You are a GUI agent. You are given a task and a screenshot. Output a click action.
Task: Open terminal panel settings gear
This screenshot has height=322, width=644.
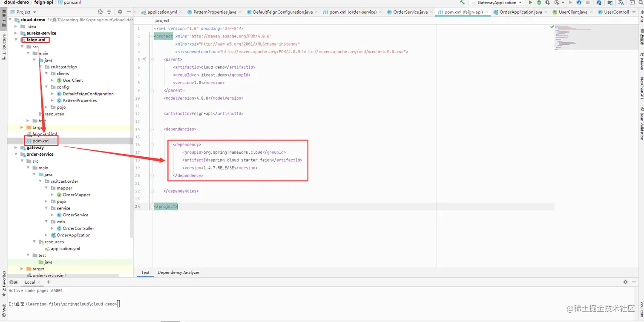click(x=625, y=282)
